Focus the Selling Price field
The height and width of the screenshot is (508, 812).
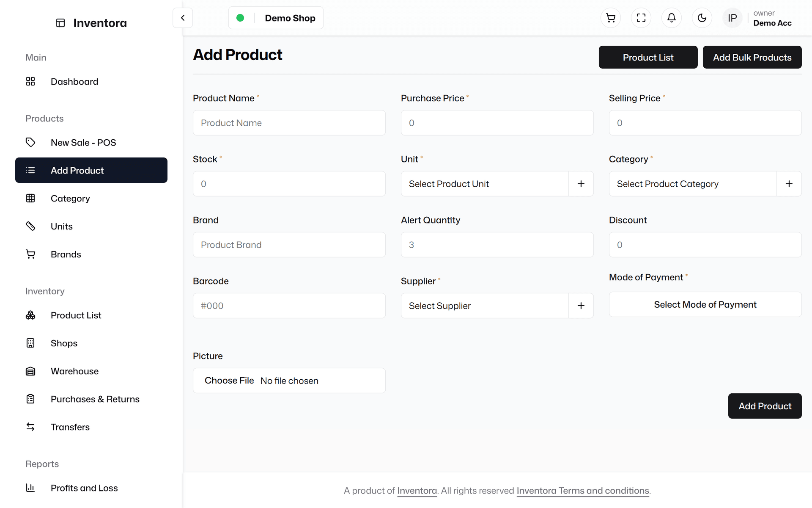click(705, 123)
